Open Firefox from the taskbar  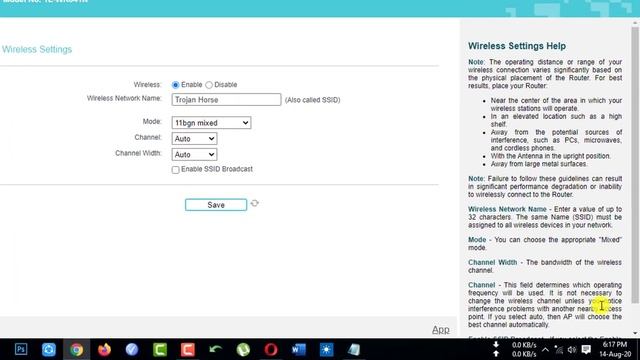pos(104,349)
